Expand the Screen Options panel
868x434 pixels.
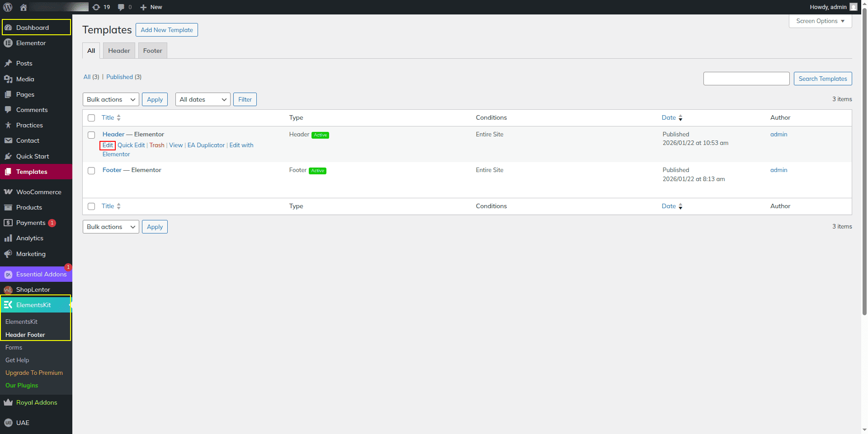tap(821, 21)
